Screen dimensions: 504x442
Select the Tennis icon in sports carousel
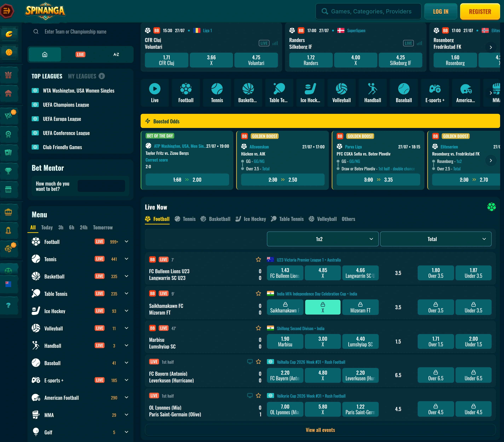click(x=217, y=93)
